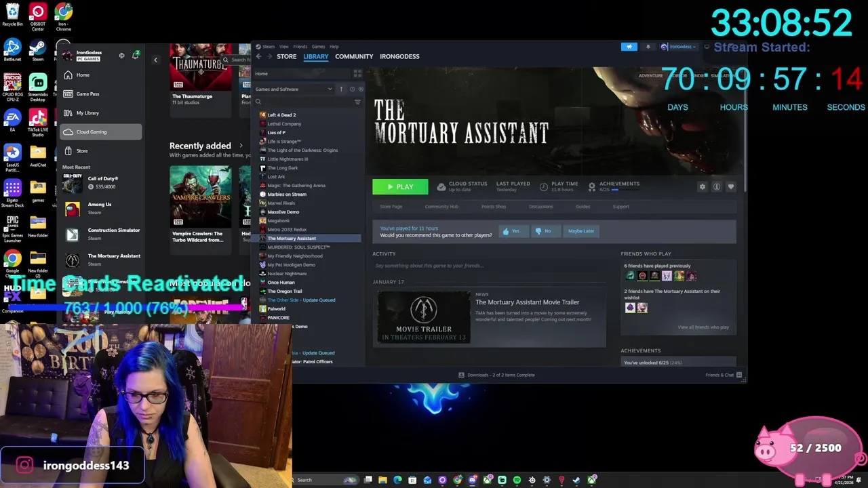Click View all friends who play
Screen dimensions: 868x488
tap(703, 327)
